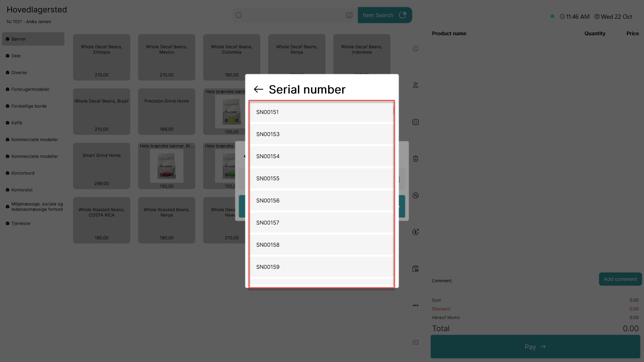Open the Bønner category
Viewport: 644px width, 362px height.
33,39
